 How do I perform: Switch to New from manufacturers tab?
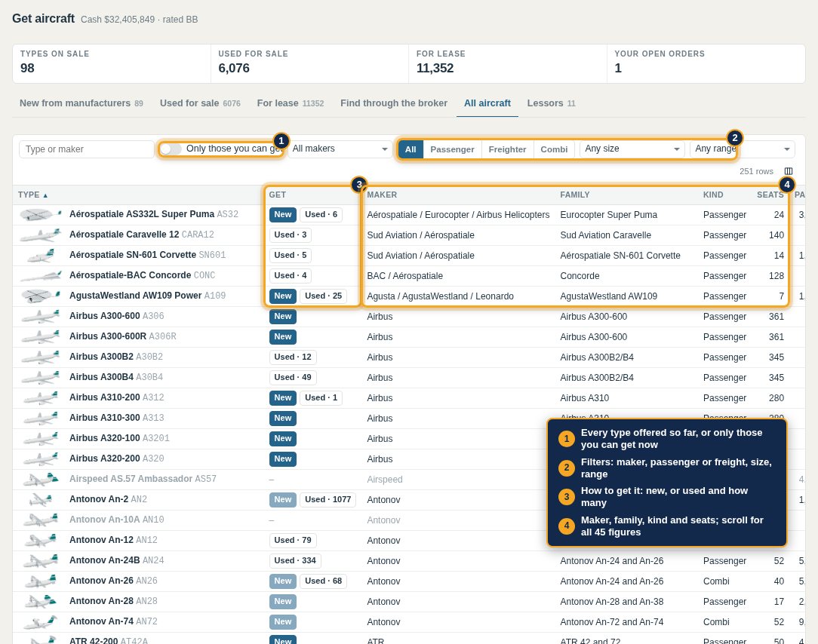[x=81, y=103]
